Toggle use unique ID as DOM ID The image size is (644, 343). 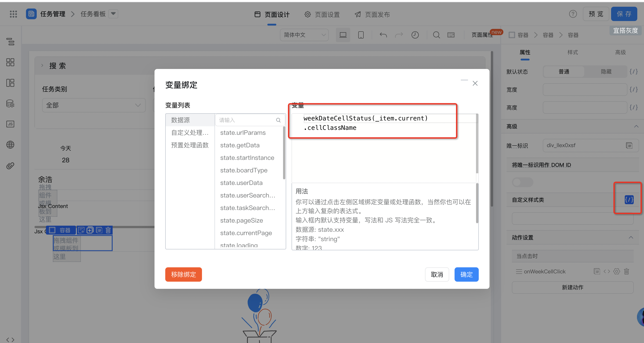[x=522, y=182]
